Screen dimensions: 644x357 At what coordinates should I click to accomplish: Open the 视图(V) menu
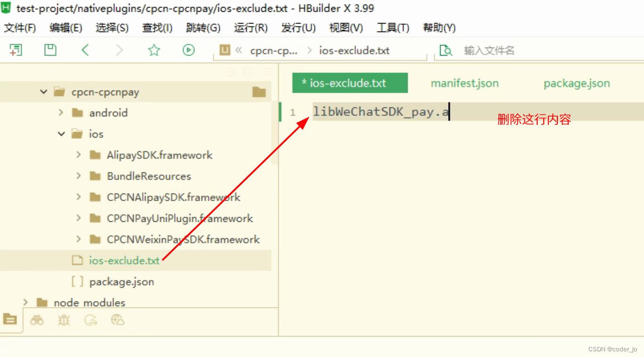(346, 28)
